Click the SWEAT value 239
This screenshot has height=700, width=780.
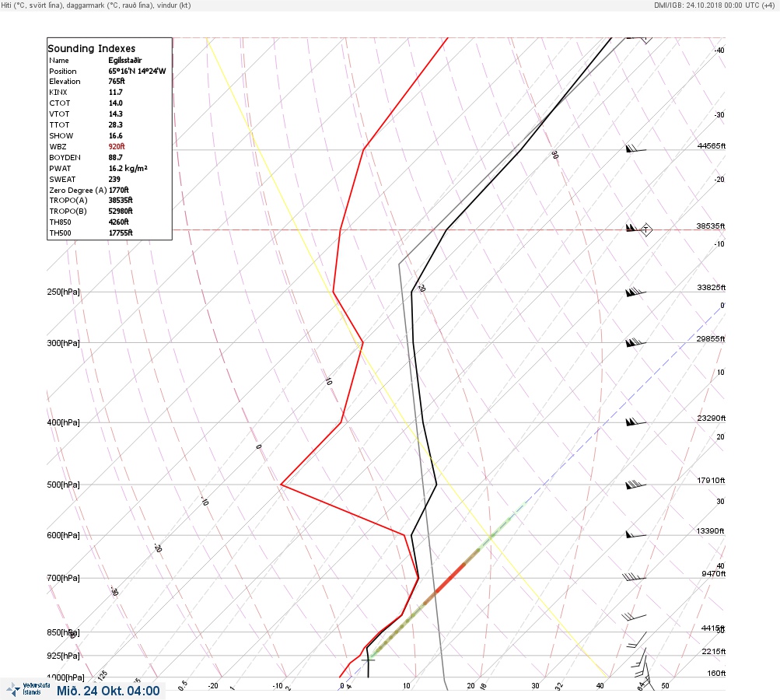pyautogui.click(x=114, y=179)
